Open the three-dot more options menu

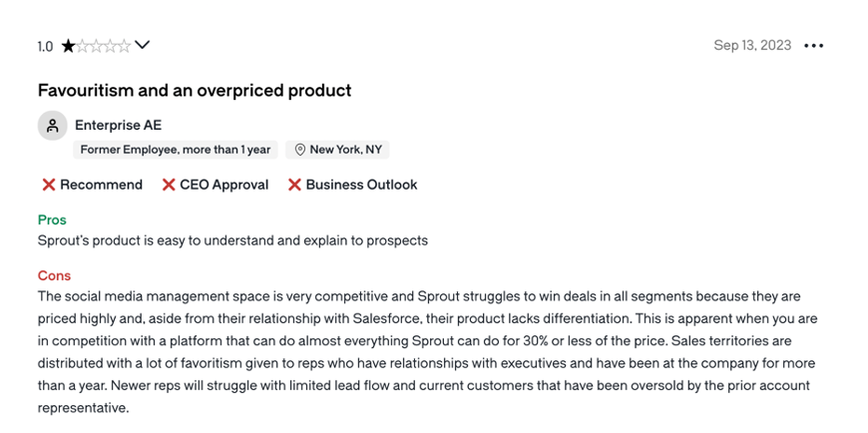[x=814, y=46]
